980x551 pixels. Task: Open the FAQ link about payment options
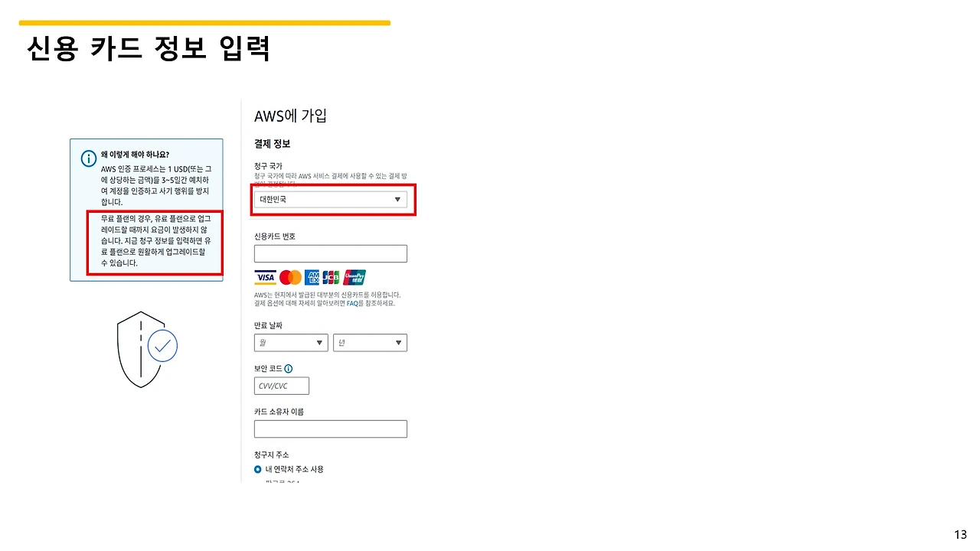click(x=352, y=303)
